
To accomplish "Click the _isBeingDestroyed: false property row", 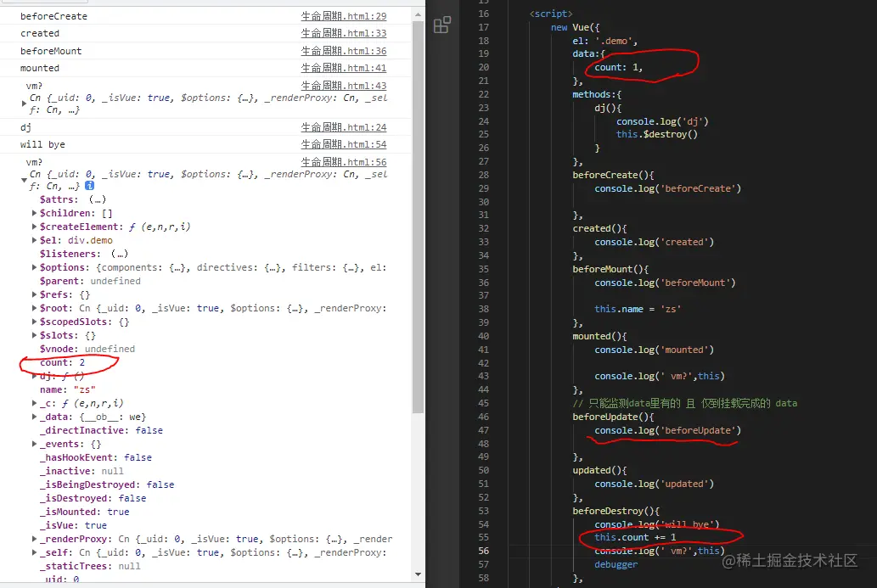I will tap(107, 484).
